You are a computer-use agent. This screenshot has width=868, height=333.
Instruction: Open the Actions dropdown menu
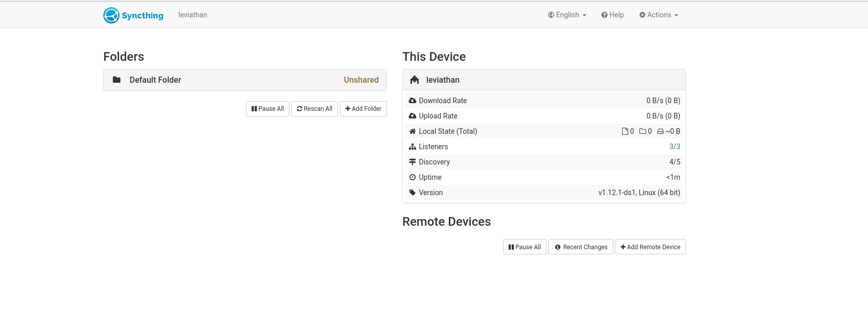tap(658, 15)
